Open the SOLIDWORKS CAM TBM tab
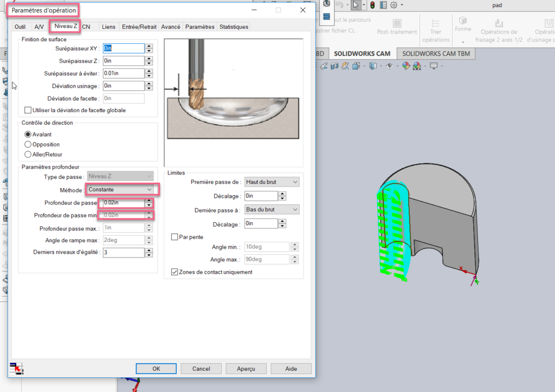Viewport: 555px width, 392px height. pyautogui.click(x=436, y=54)
